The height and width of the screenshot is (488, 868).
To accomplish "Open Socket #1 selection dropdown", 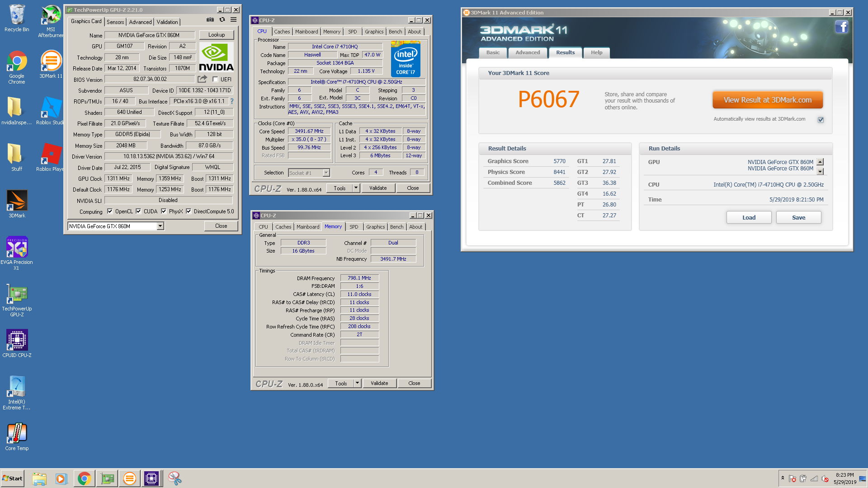I will [x=326, y=173].
